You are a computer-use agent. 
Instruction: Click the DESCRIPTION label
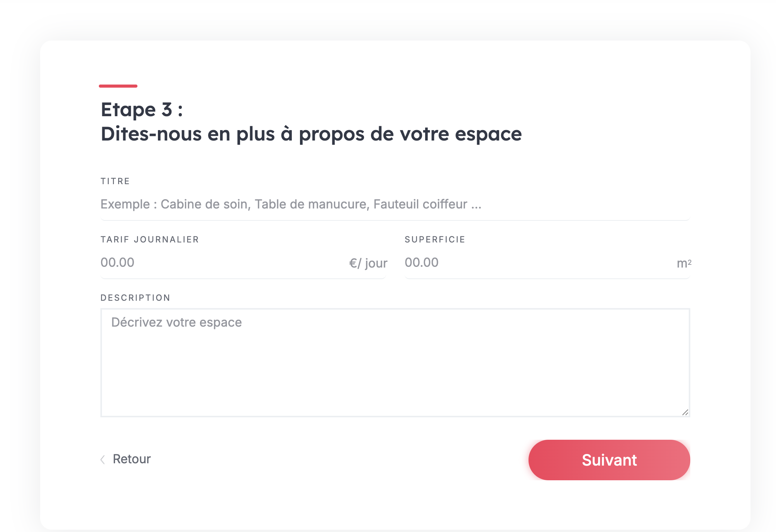(x=135, y=298)
